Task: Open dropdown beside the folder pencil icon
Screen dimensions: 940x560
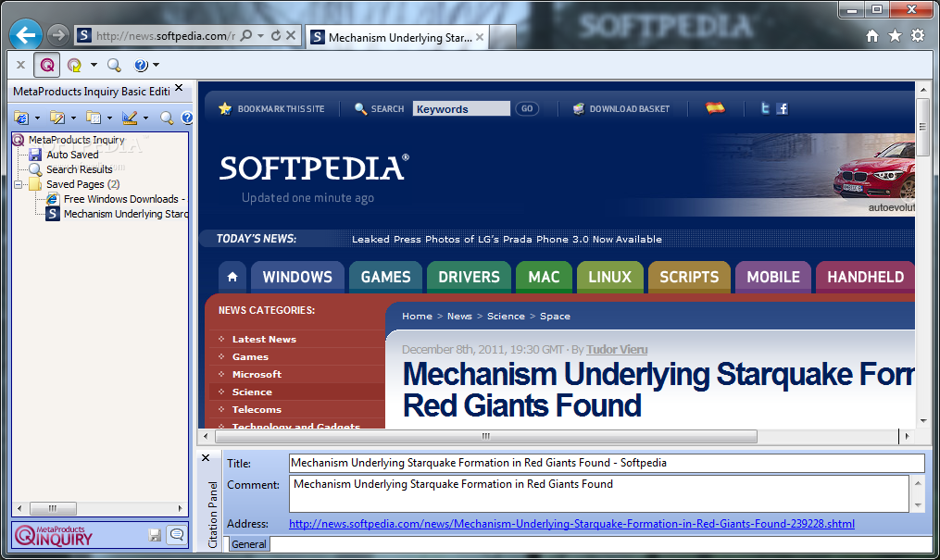Action: click(73, 118)
